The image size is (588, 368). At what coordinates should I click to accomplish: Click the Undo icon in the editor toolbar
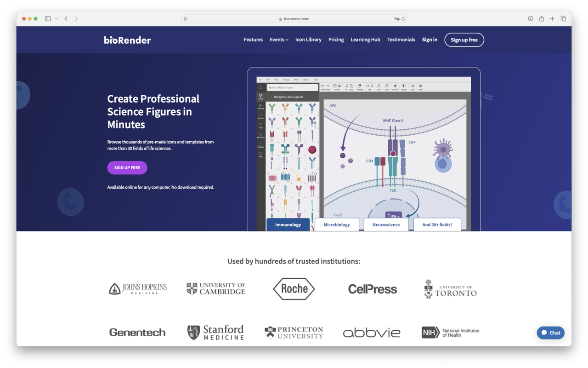(322, 87)
